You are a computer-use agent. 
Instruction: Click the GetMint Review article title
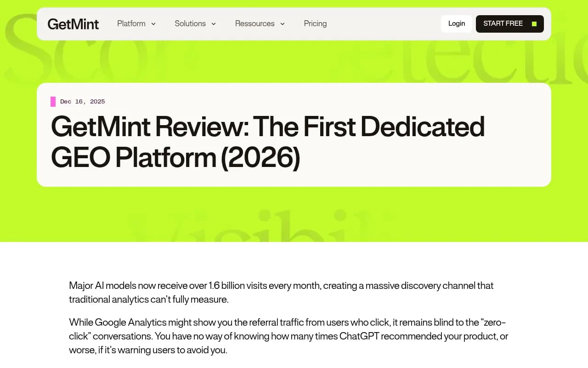pos(268,142)
